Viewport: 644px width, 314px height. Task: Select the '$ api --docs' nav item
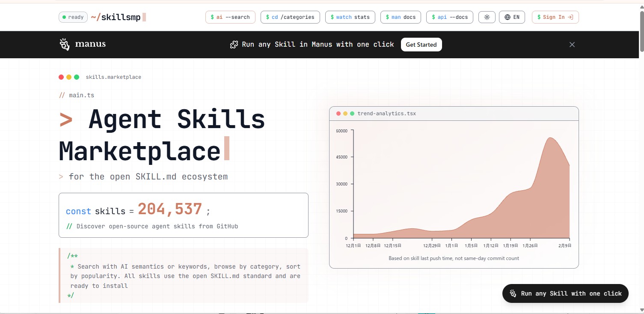450,17
